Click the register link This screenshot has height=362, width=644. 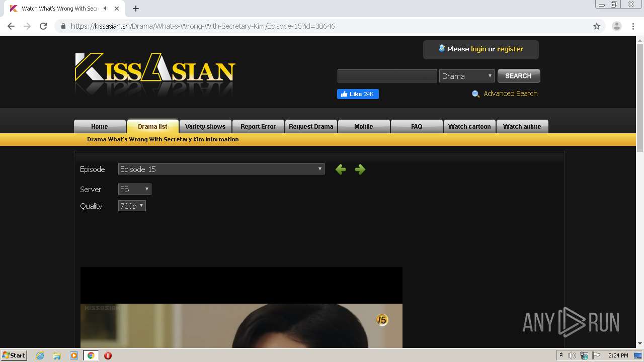510,49
